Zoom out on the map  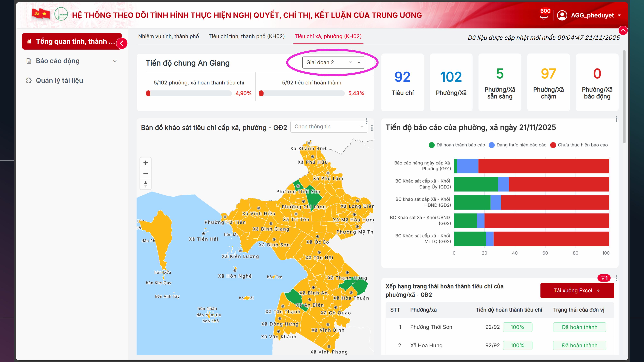[x=146, y=173]
